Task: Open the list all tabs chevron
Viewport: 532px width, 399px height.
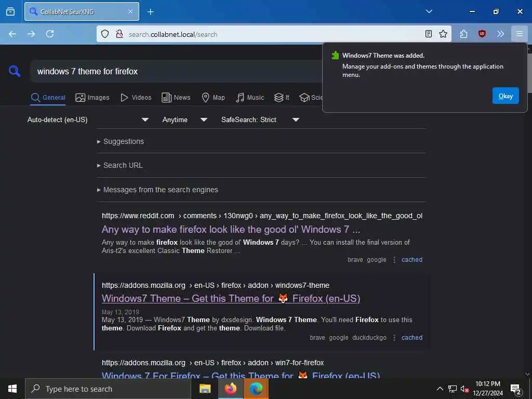Action: click(429, 11)
